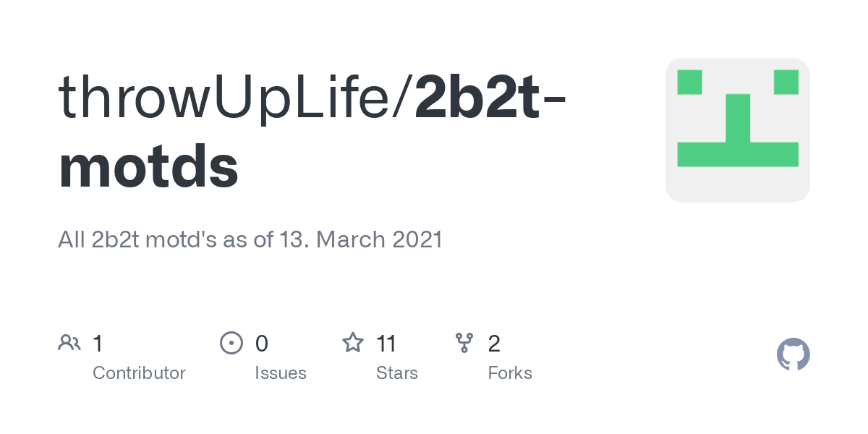Go to the Issues label
The height and width of the screenshot is (434, 868).
[x=281, y=373]
